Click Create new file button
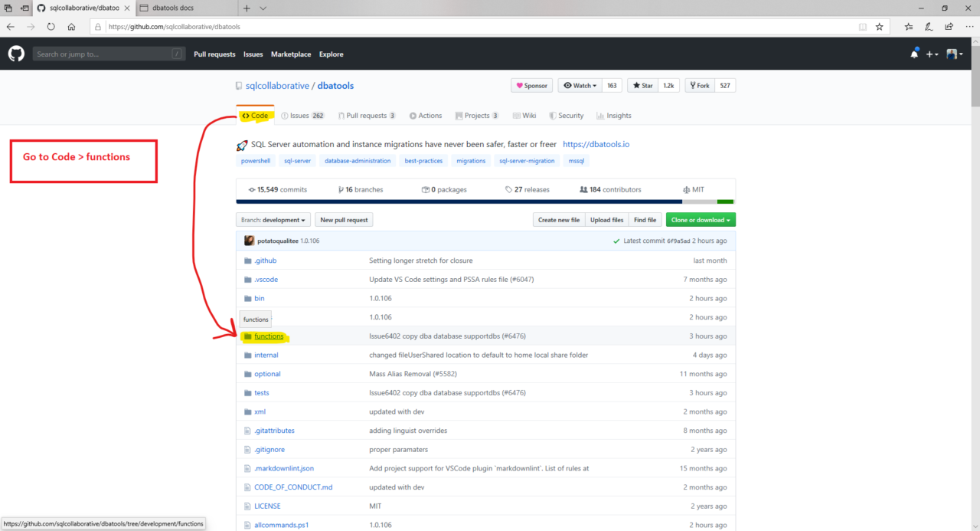Screen dimensions: 980x531 pos(559,220)
